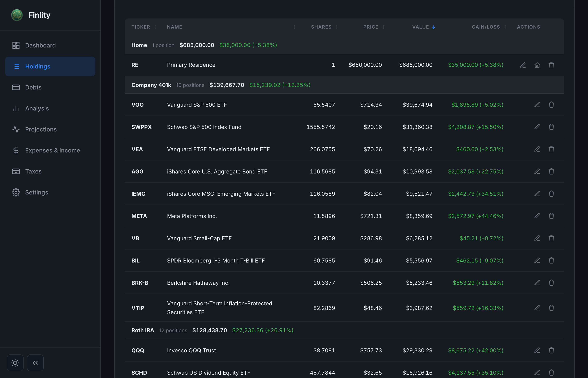
Task: Edit the AGG bond ETF row
Action: (537, 172)
